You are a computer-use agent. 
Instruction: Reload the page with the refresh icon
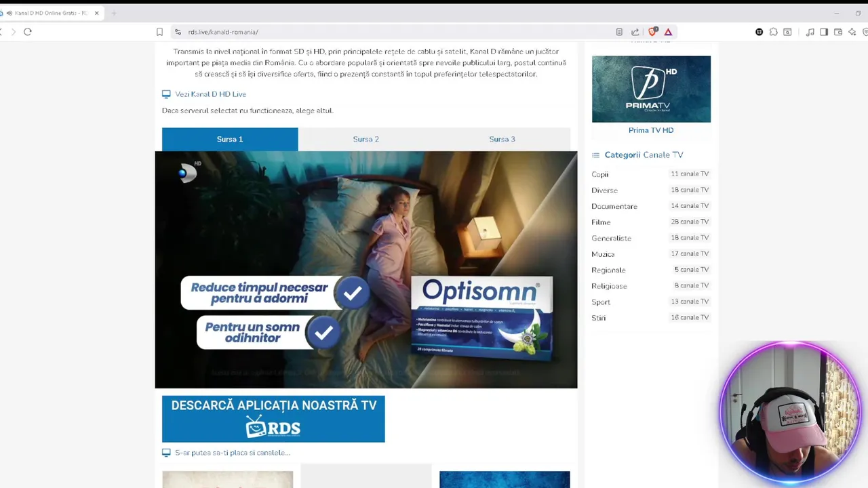[x=28, y=32]
